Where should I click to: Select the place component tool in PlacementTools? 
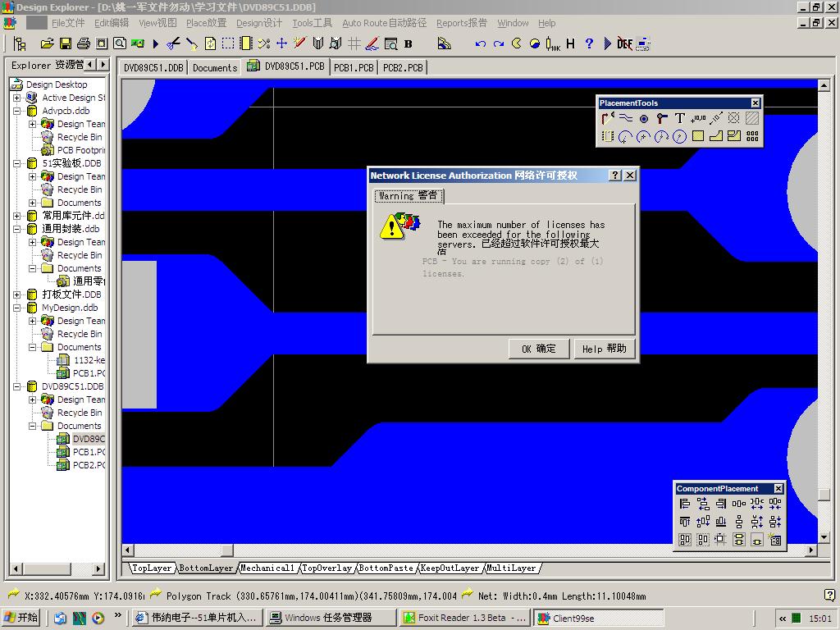608,137
